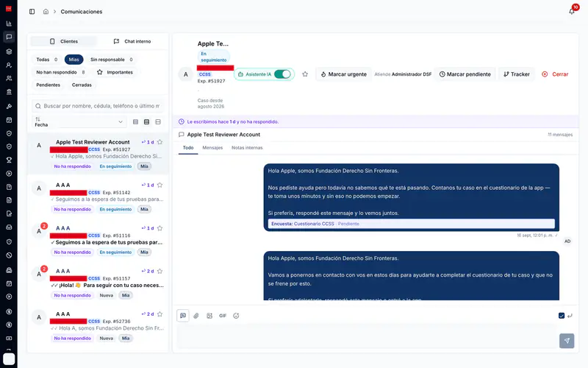
Task: Filter by Cerradas chip
Action: tap(82, 85)
